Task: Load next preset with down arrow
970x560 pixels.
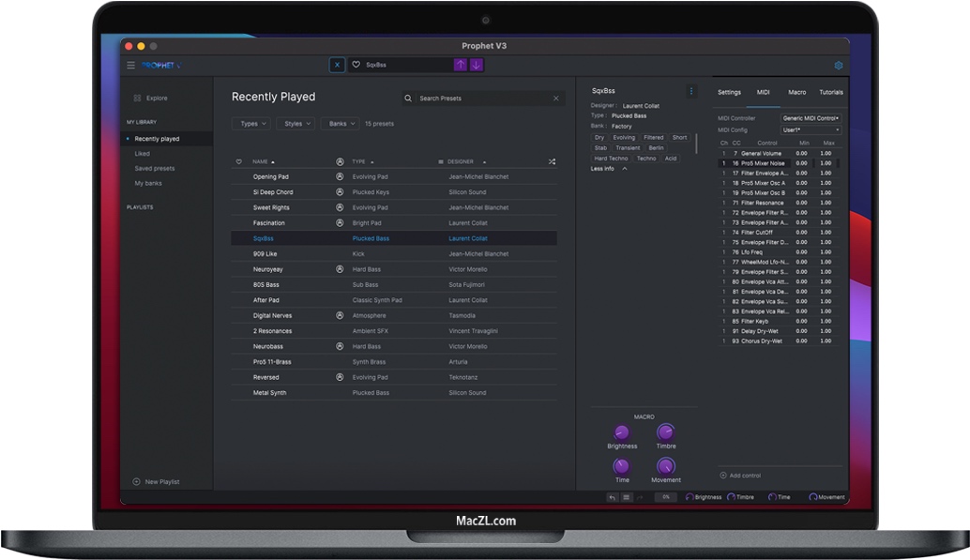Action: coord(477,65)
